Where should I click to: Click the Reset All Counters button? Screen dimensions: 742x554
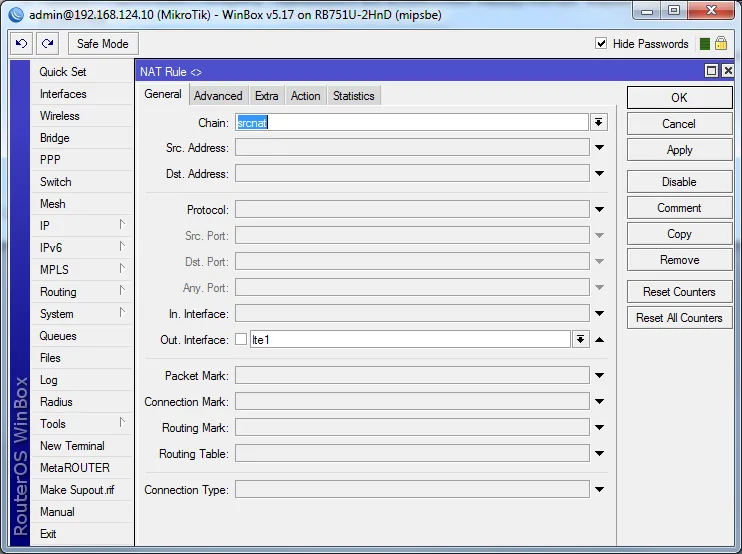point(680,318)
